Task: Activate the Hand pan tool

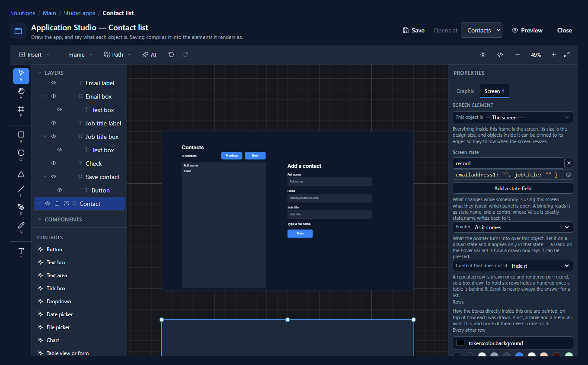Action: 21,93
